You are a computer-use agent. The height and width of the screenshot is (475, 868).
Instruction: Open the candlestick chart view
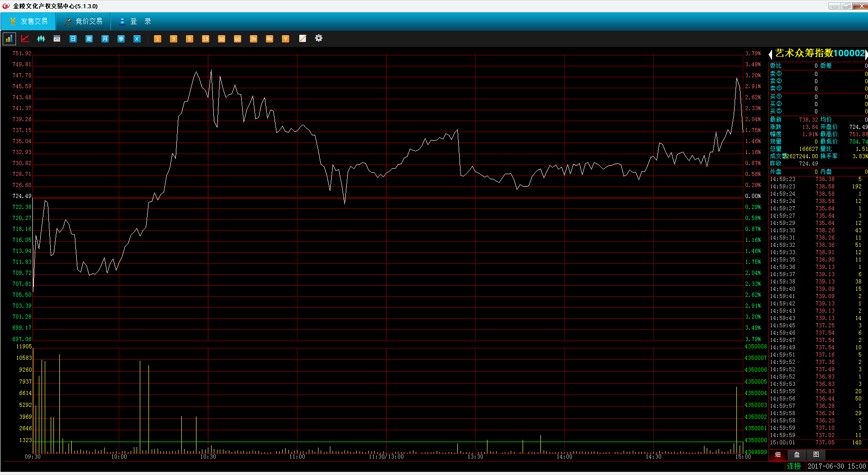[x=41, y=39]
